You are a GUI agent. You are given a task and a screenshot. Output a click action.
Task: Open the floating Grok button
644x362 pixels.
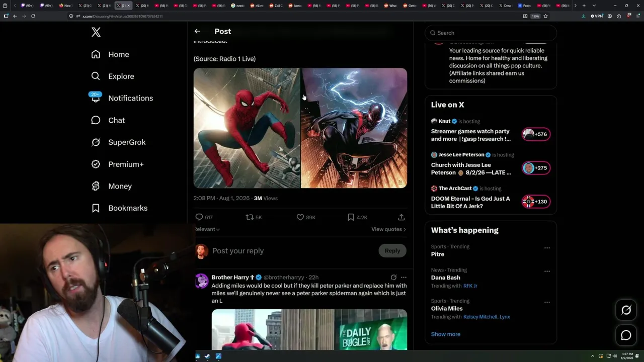tap(626, 310)
